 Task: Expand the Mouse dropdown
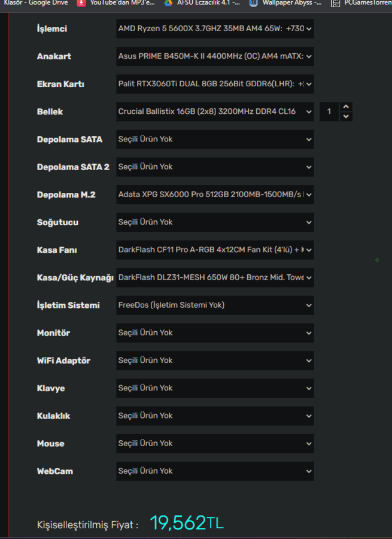[215, 444]
